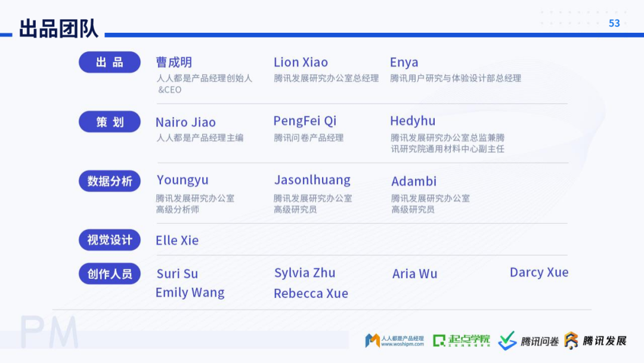Click the name Enya
Screen dimensions: 644x363
[x=404, y=63]
